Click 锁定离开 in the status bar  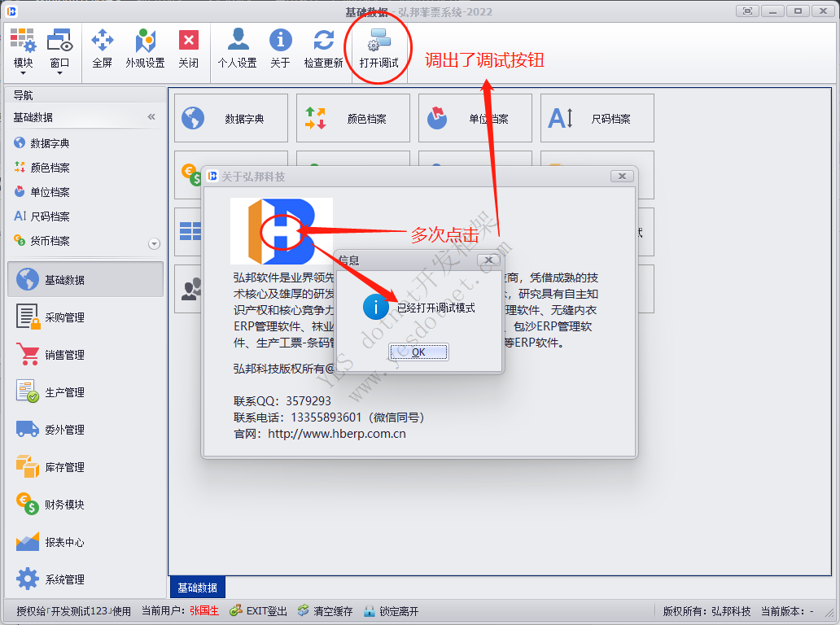click(x=391, y=611)
